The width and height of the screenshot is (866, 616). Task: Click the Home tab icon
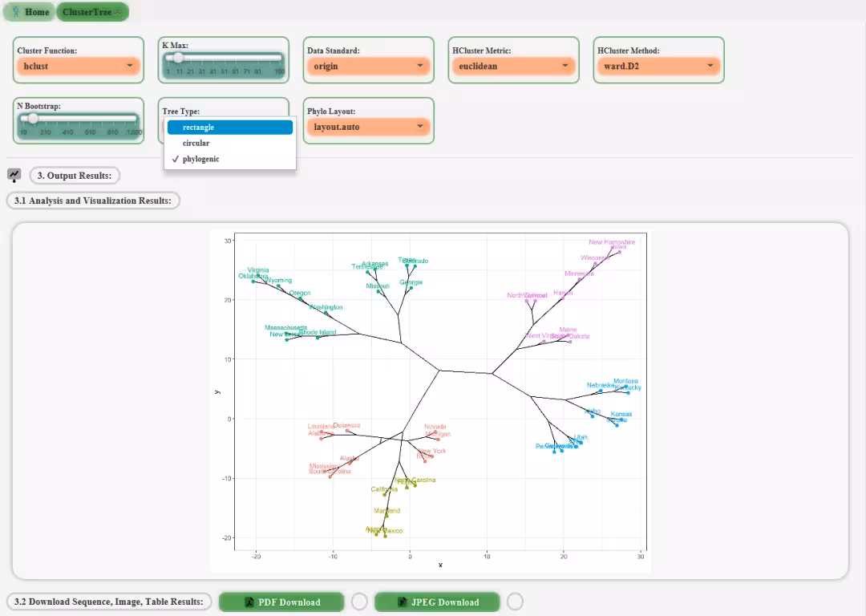(x=16, y=11)
